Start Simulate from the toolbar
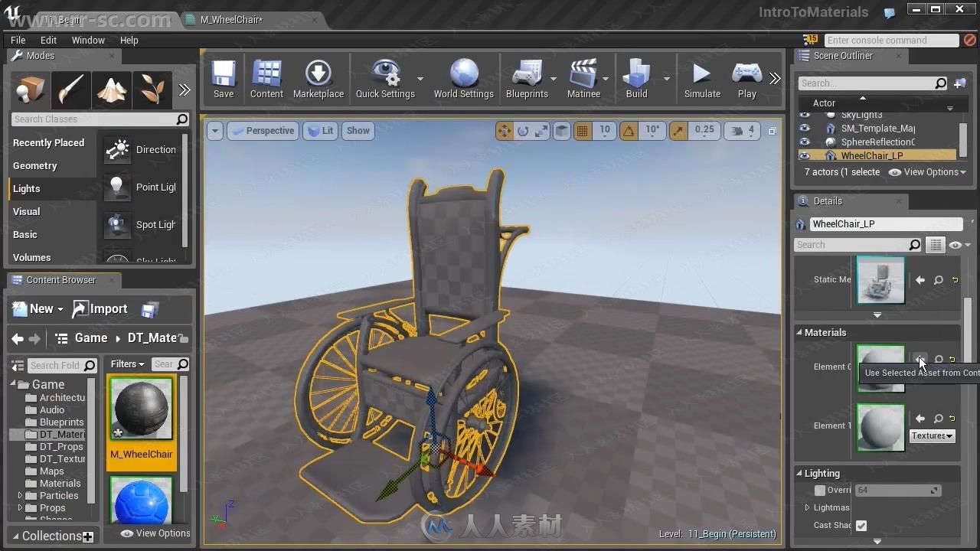Image resolution: width=980 pixels, height=551 pixels. 702,80
